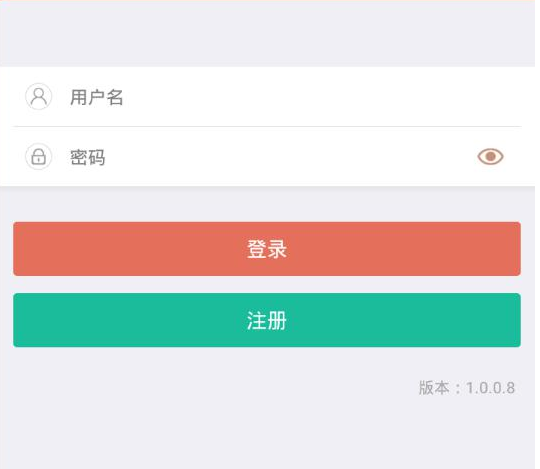
Task: Click the circular person silhouette icon
Action: (39, 96)
